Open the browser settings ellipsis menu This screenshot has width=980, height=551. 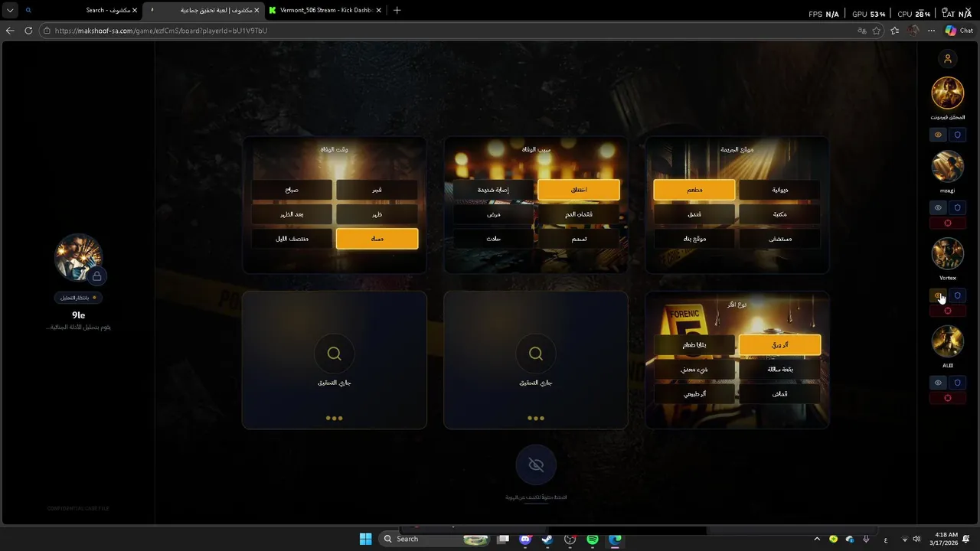[931, 31]
